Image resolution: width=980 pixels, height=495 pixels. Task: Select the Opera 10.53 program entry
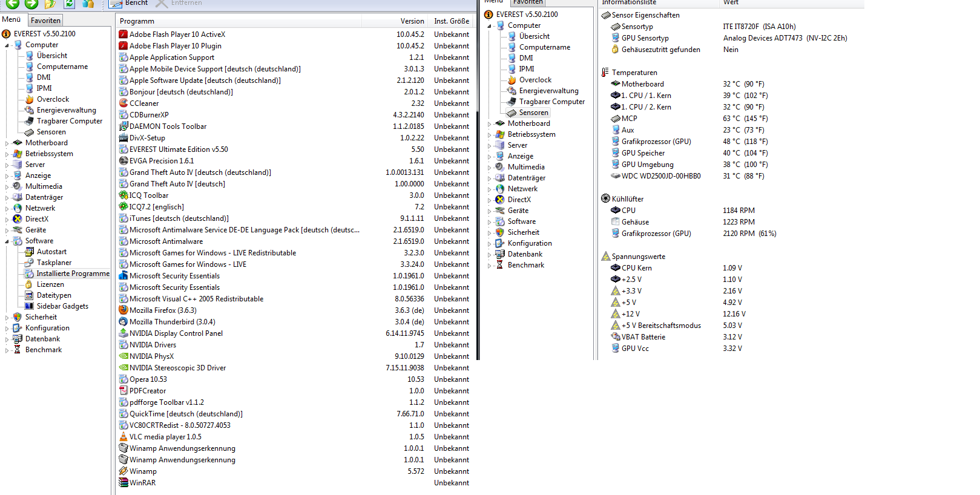[294, 379]
